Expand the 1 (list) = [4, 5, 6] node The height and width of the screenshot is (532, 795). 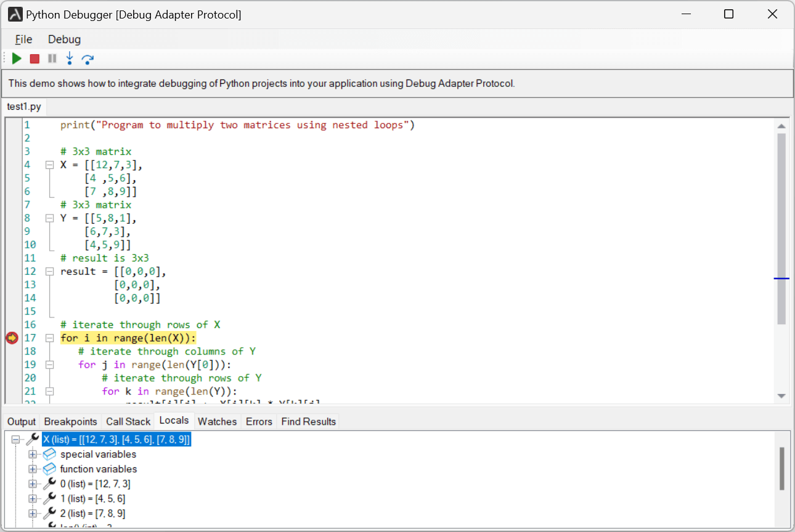pyautogui.click(x=33, y=499)
